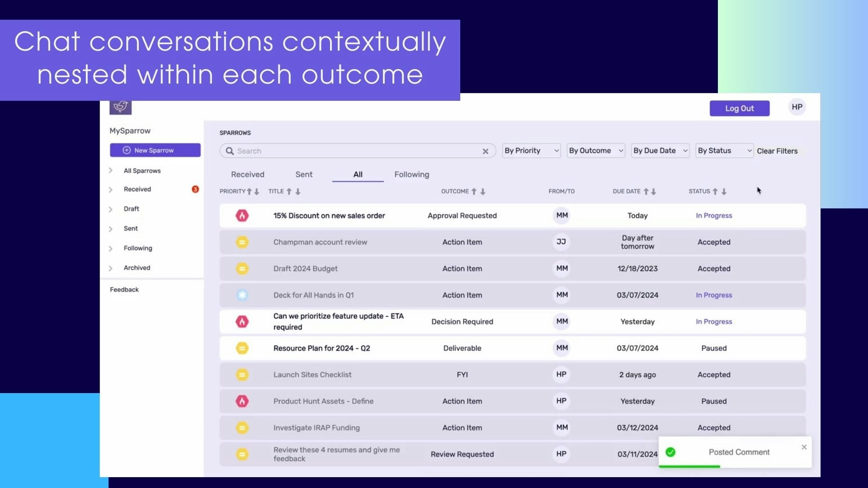Open the By Outcome filter dropdown

[x=596, y=151]
